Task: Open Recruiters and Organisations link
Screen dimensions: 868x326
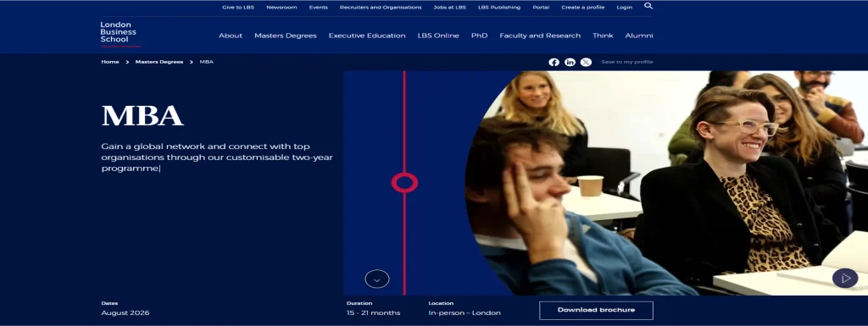Action: click(x=381, y=7)
